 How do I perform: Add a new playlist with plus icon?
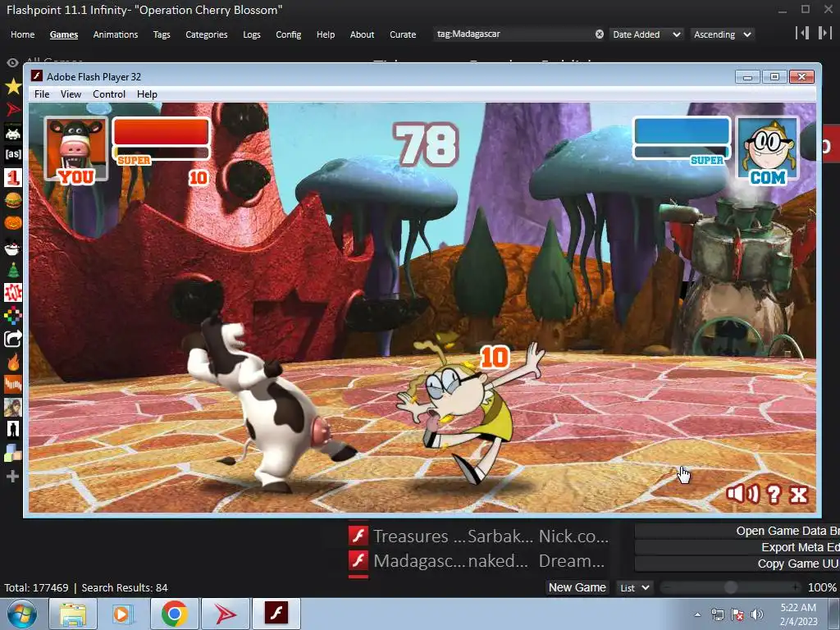point(13,477)
